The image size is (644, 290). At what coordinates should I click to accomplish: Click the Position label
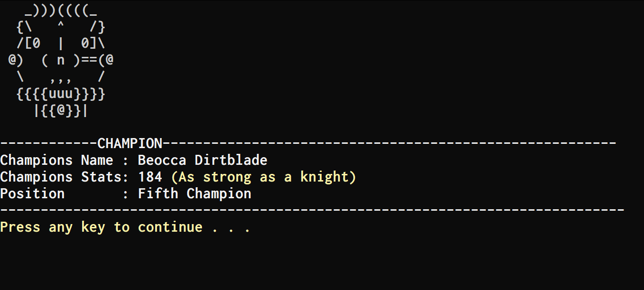(x=32, y=193)
